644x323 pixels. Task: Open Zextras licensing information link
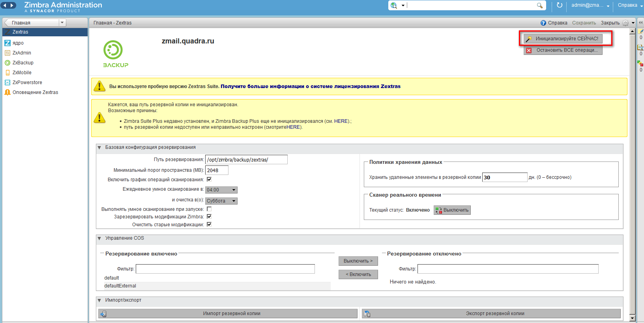coord(311,86)
